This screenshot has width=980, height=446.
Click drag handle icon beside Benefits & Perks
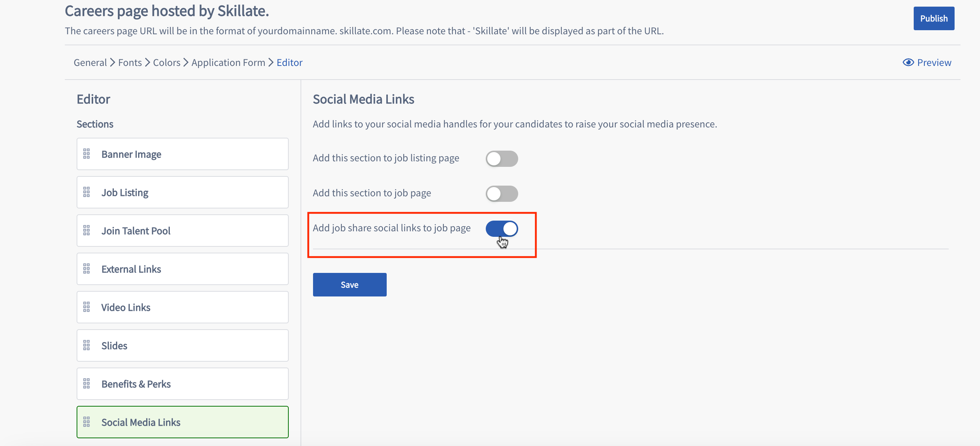tap(86, 384)
